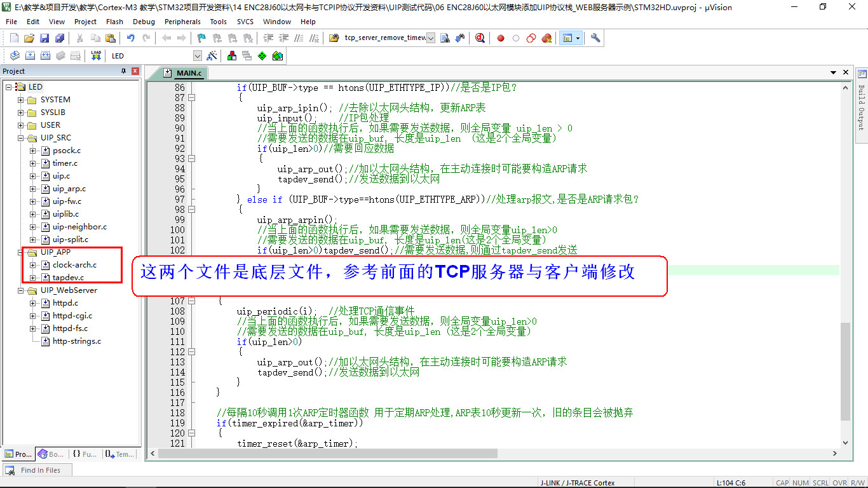The width and height of the screenshot is (868, 488).
Task: Expand the psock.c file node
Action: [33, 151]
